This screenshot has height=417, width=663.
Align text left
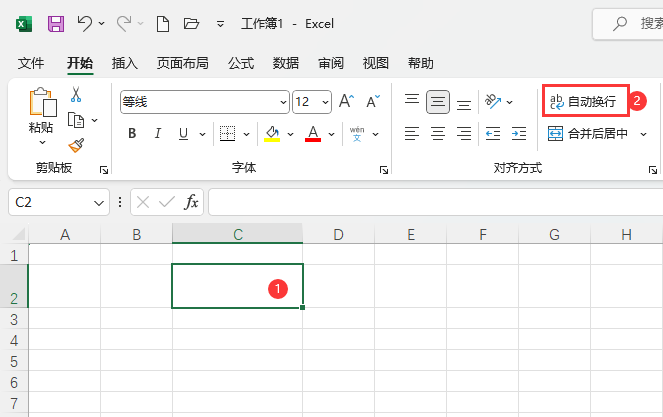[x=412, y=134]
